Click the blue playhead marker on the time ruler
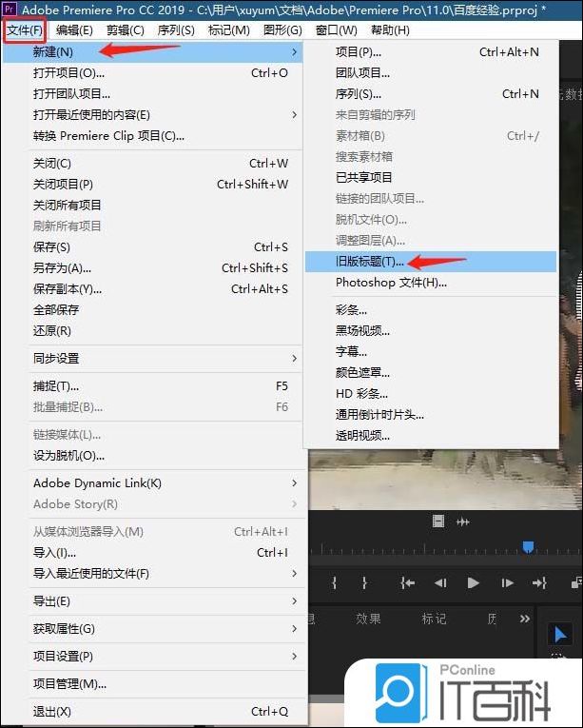 tap(528, 547)
